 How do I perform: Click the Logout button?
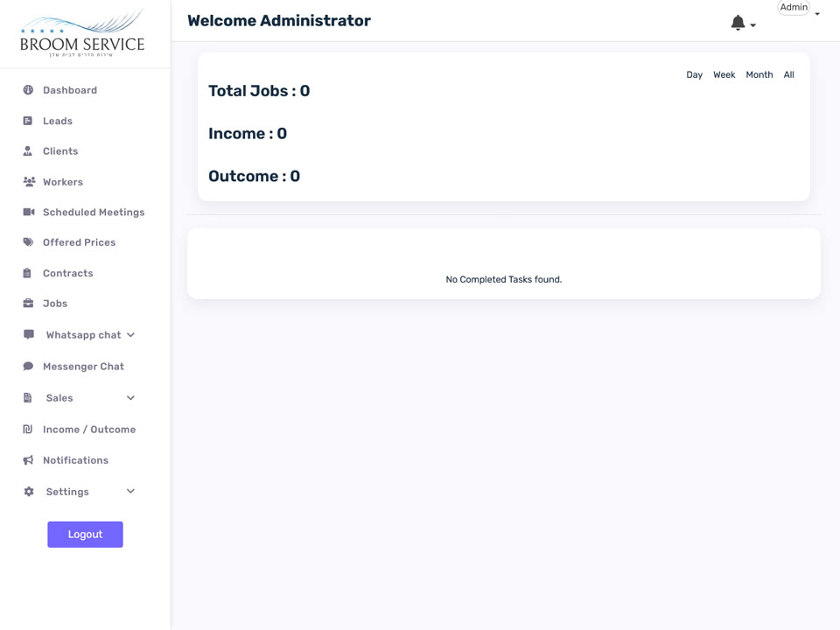click(85, 535)
